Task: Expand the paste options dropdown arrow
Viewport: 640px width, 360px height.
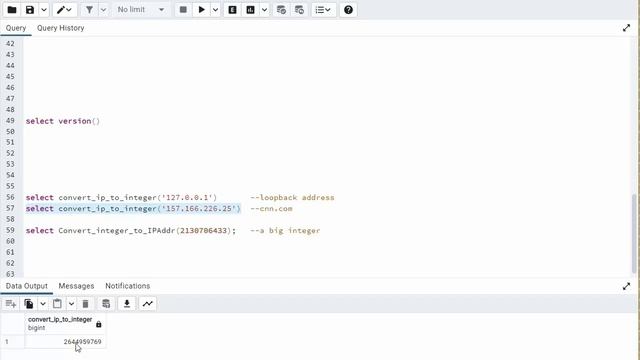Action: (x=71, y=304)
